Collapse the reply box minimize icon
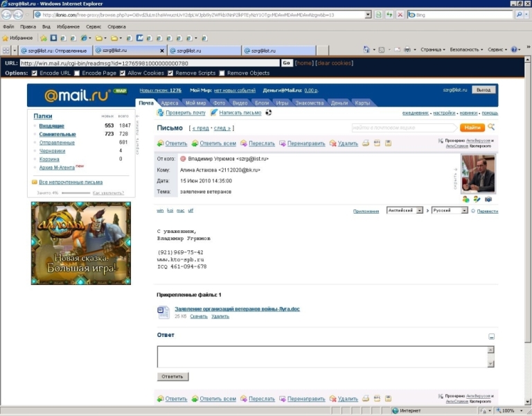This screenshot has width=532, height=416. coord(491,336)
